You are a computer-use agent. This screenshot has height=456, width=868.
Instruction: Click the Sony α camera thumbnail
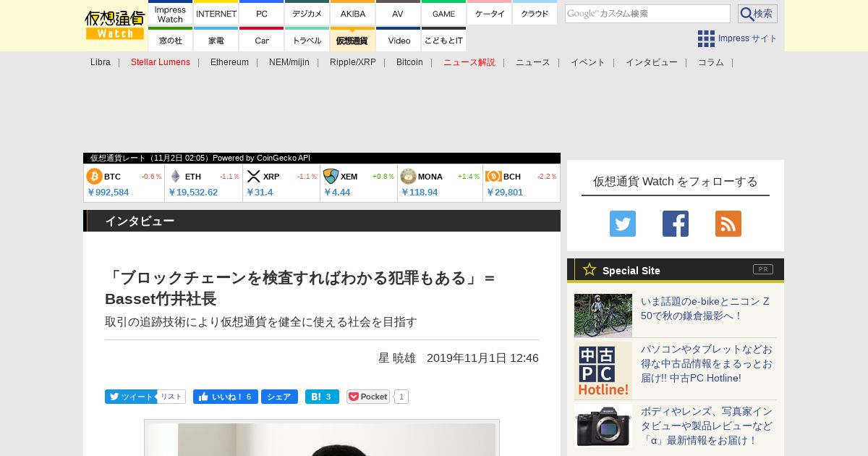click(603, 426)
